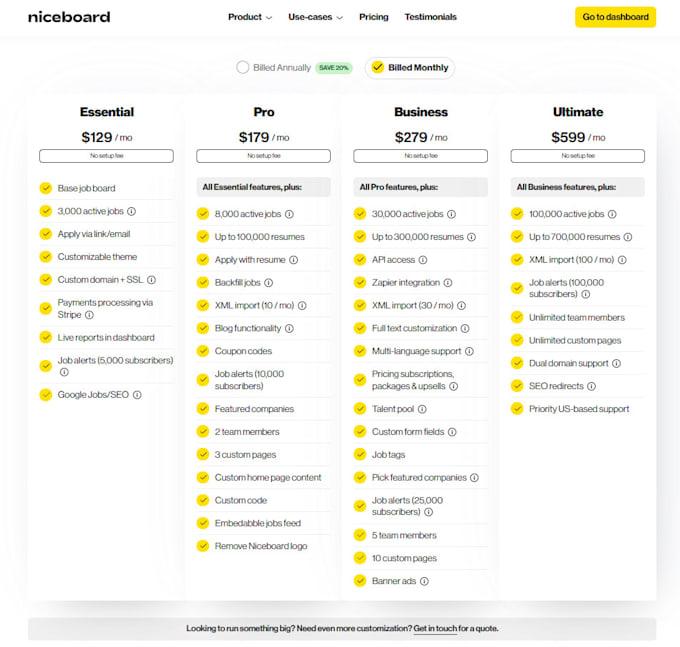
Task: Click info icon next to 3,000 active jobs
Action: pyautogui.click(x=131, y=211)
